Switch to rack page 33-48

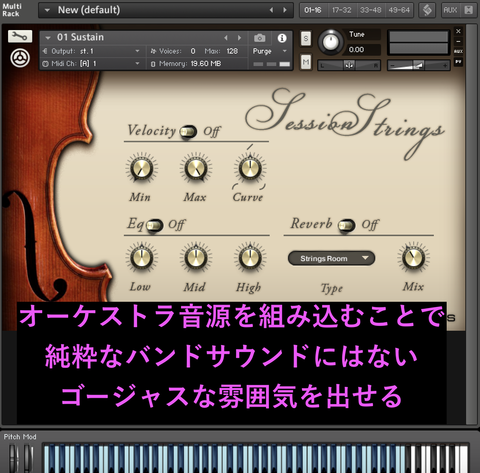tap(371, 10)
